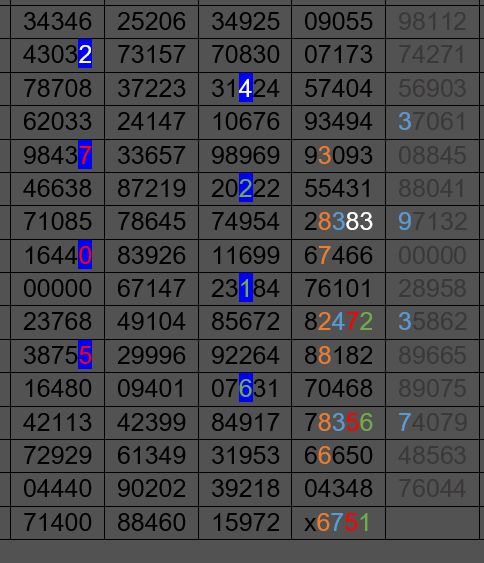
Task: Click the cell with 82472
Action: click(339, 321)
